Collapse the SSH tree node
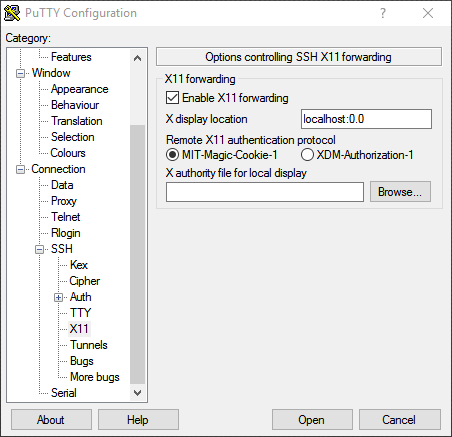Screen dimensions: 452x437 pyautogui.click(x=39, y=249)
